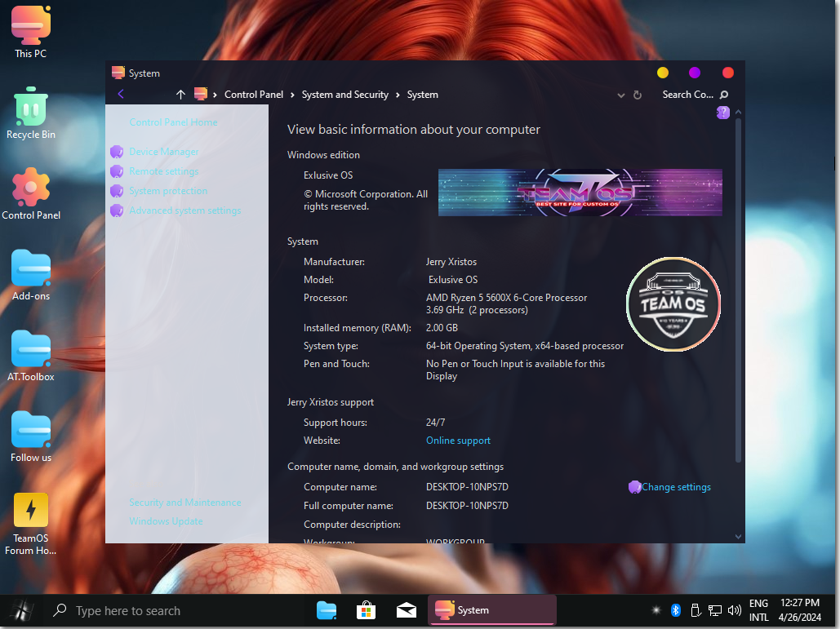Open the Recycle Bin icon
The image size is (840, 629).
point(31,107)
